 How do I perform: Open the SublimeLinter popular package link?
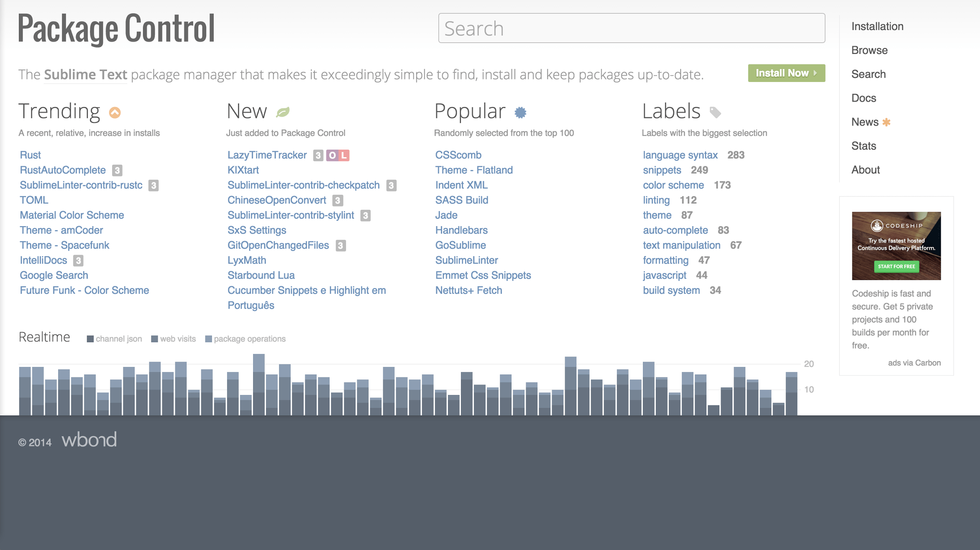coord(466,260)
